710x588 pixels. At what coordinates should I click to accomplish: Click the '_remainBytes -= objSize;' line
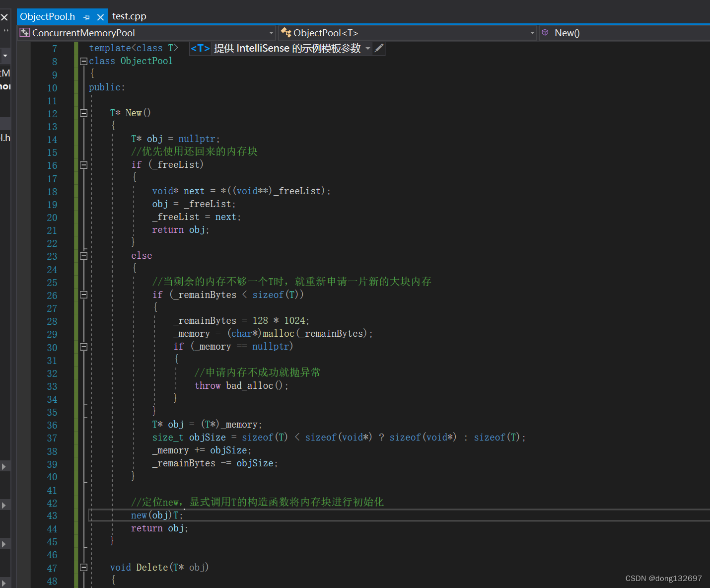(215, 463)
